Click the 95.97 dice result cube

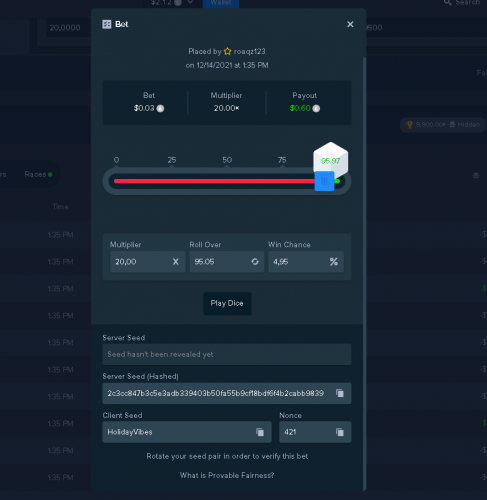tap(331, 160)
